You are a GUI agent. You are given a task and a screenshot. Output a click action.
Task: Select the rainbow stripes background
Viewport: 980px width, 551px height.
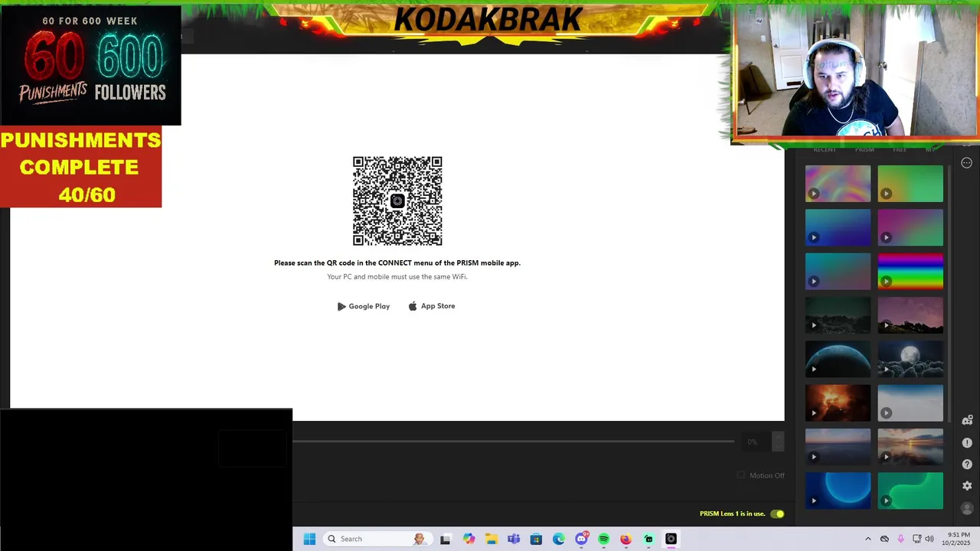910,271
